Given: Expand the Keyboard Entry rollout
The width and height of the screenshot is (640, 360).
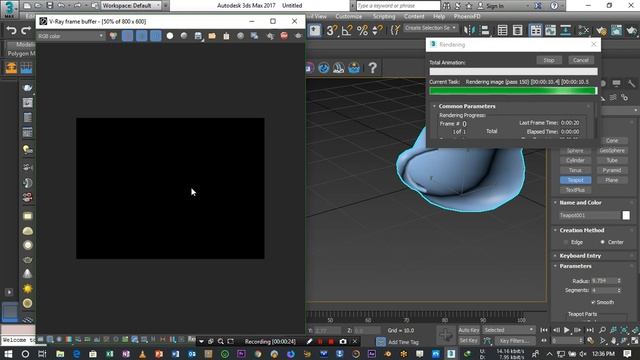Looking at the screenshot, I should click(580, 256).
